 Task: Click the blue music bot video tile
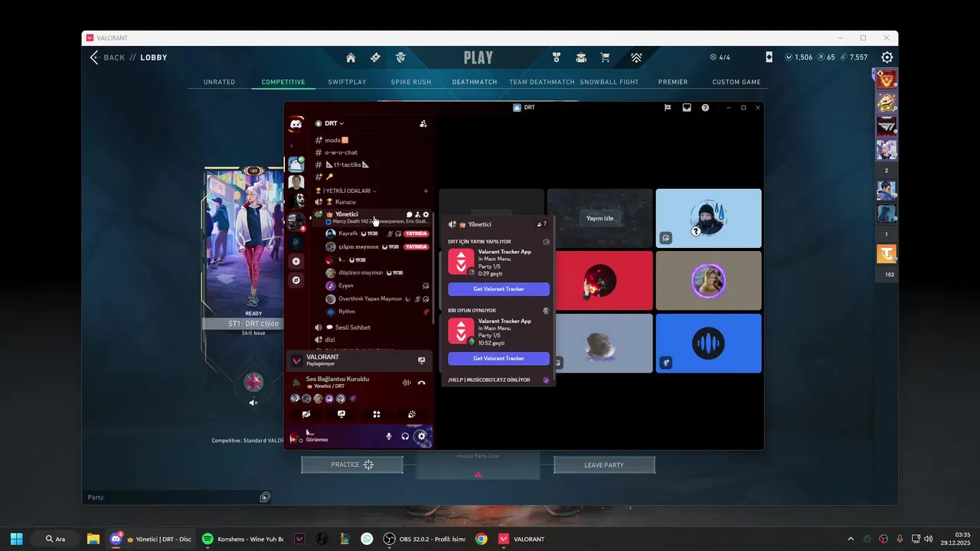click(x=708, y=343)
